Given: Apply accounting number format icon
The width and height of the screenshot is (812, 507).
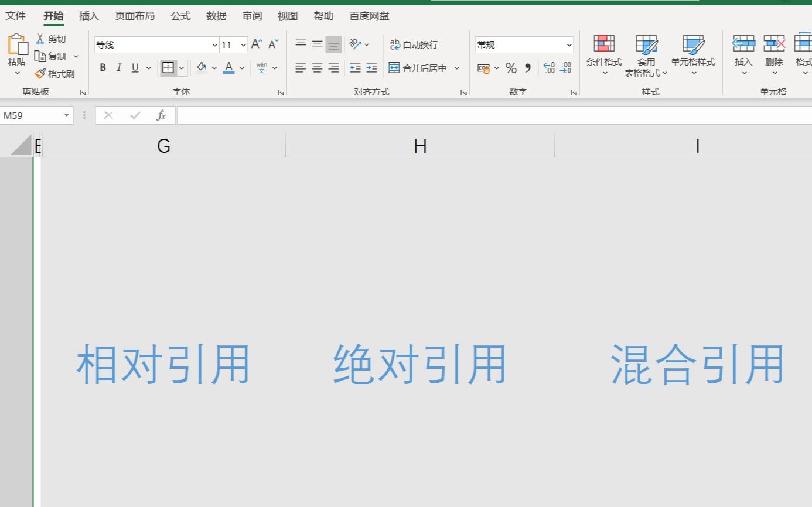Looking at the screenshot, I should [x=483, y=68].
